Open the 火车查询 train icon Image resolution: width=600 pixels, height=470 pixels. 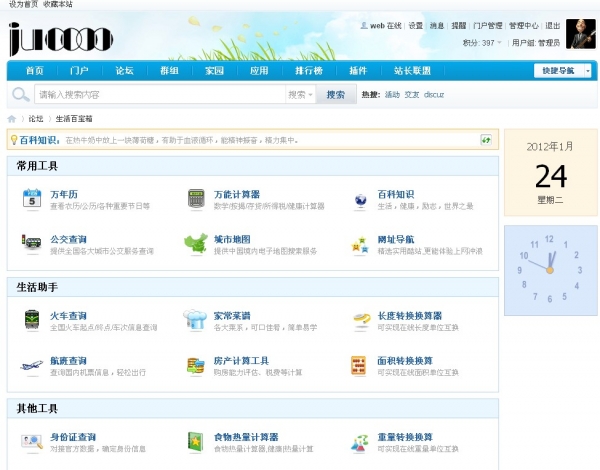(x=32, y=320)
